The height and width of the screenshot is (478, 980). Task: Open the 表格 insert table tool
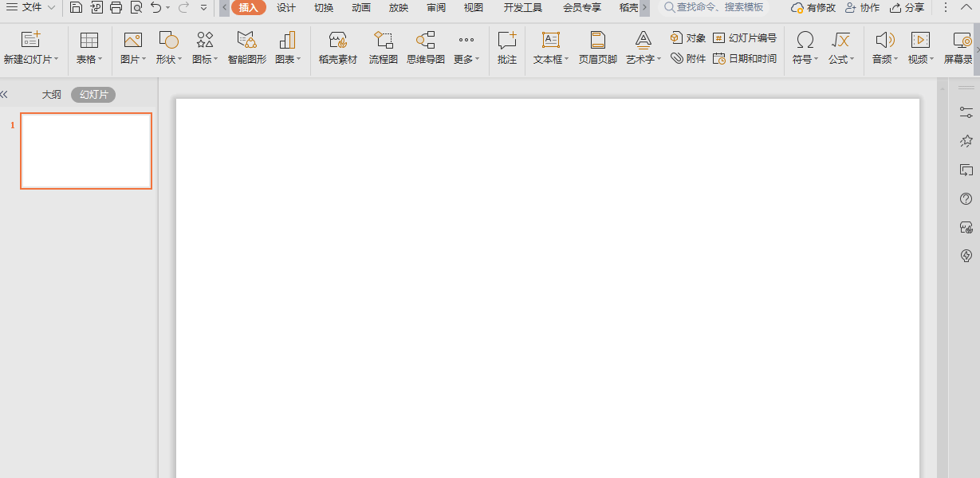click(89, 49)
